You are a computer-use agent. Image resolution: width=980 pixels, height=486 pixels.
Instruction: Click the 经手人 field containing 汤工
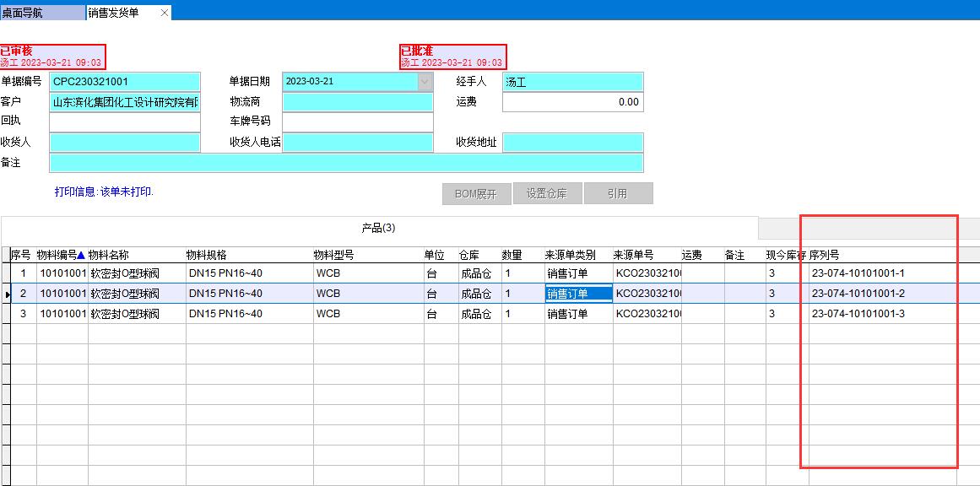tap(572, 82)
